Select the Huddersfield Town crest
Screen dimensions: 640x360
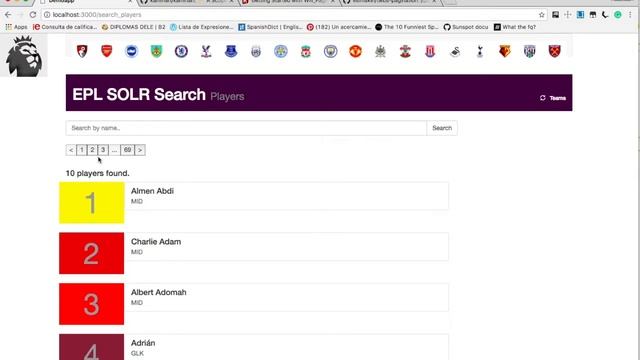click(256, 51)
